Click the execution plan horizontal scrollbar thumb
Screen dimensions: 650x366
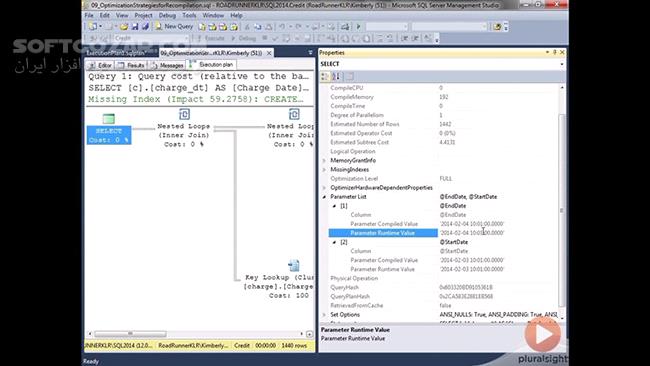[x=130, y=334]
